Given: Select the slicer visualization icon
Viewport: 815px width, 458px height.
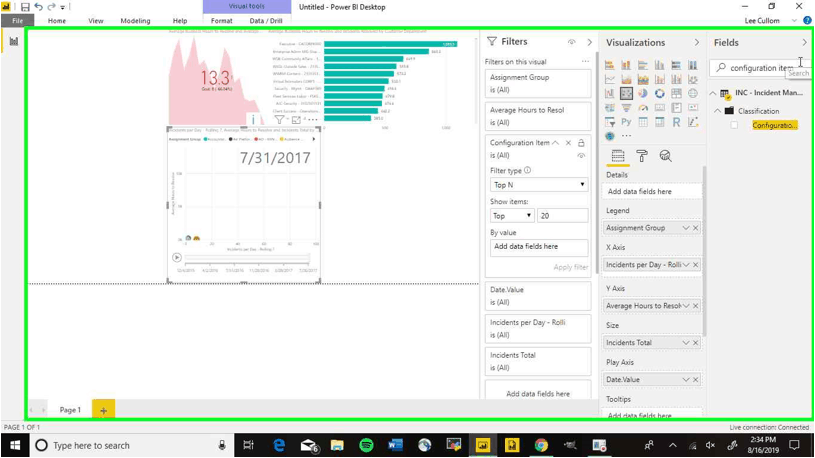Looking at the screenshot, I should click(x=610, y=122).
